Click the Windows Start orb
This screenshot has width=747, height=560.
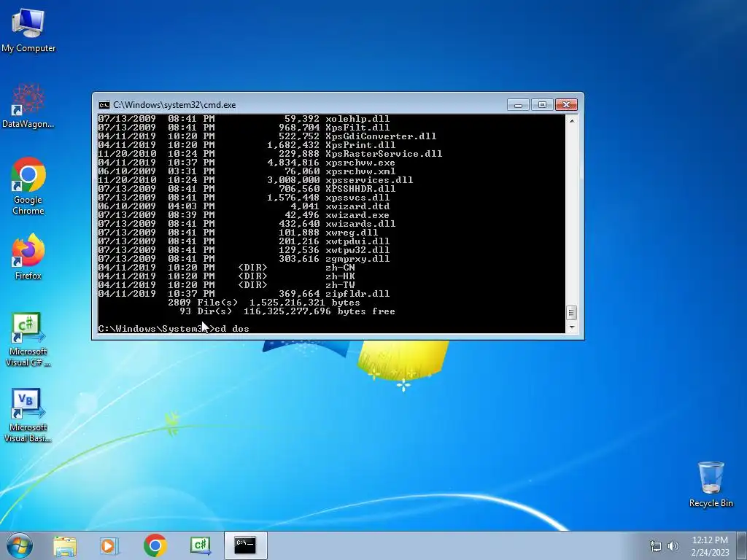coord(20,545)
